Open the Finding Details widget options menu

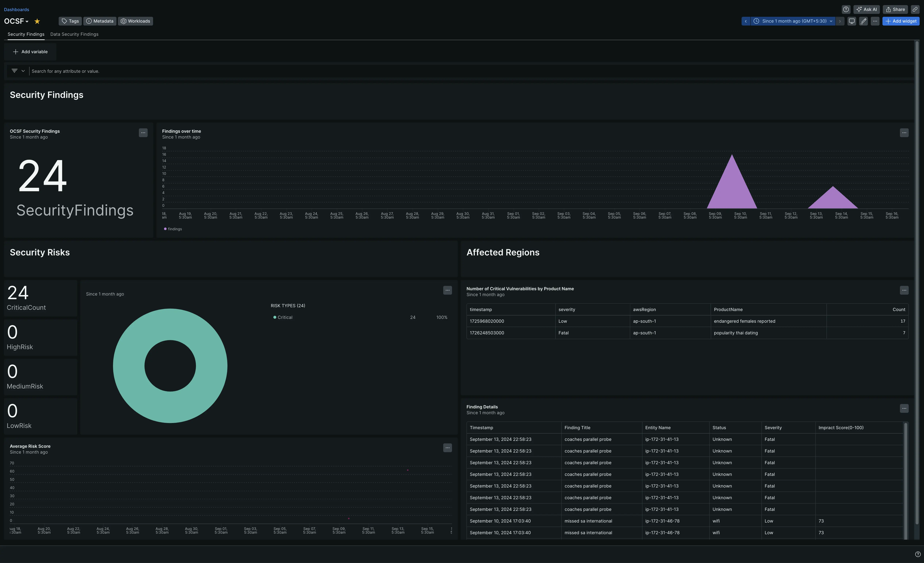coord(904,408)
